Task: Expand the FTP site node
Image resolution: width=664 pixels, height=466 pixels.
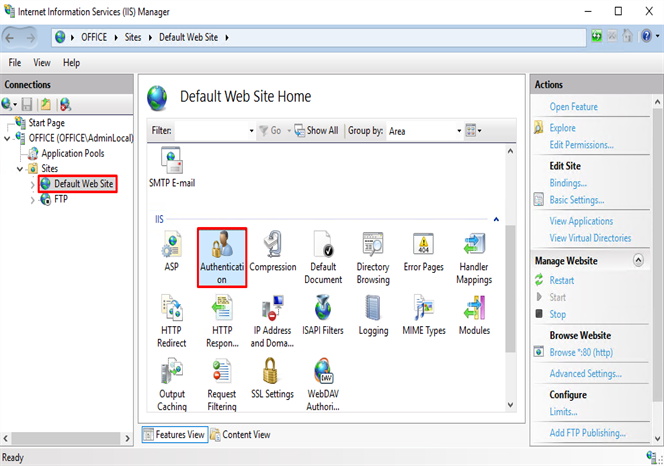Action: [x=33, y=200]
